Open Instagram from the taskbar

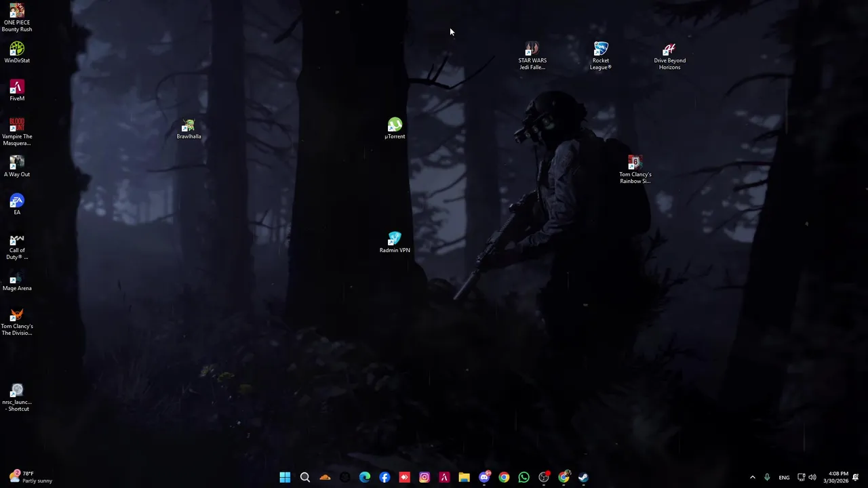point(425,477)
